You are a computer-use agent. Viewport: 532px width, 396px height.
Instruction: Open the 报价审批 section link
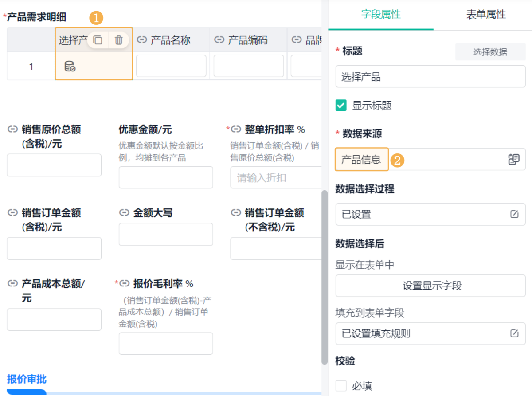27,379
